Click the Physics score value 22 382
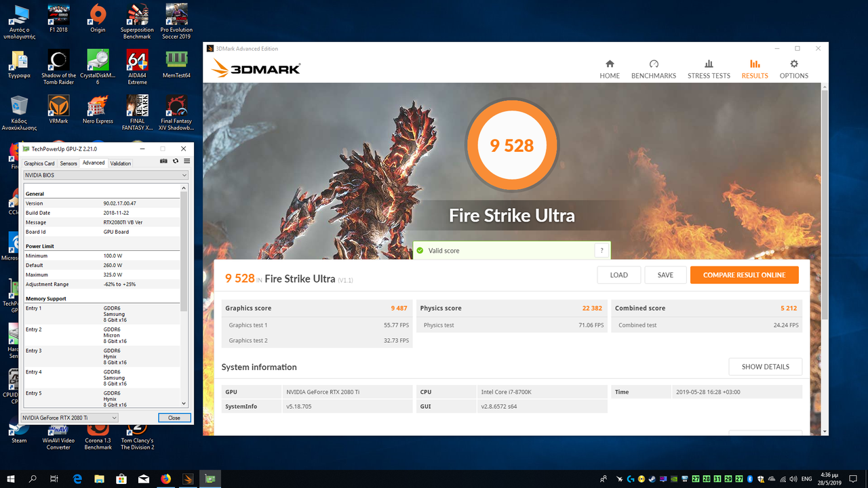Viewport: 868px width, 488px height. click(592, 308)
